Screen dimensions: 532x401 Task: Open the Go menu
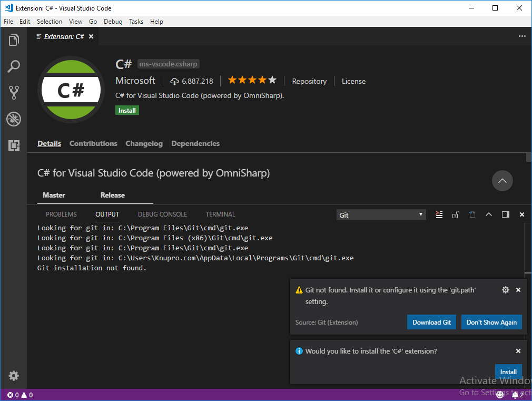[x=93, y=22]
